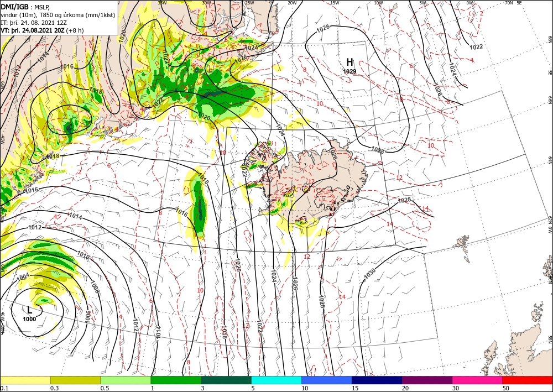Click the 1029 value under H
Viewport: 553px width, 392px height.
[x=349, y=71]
